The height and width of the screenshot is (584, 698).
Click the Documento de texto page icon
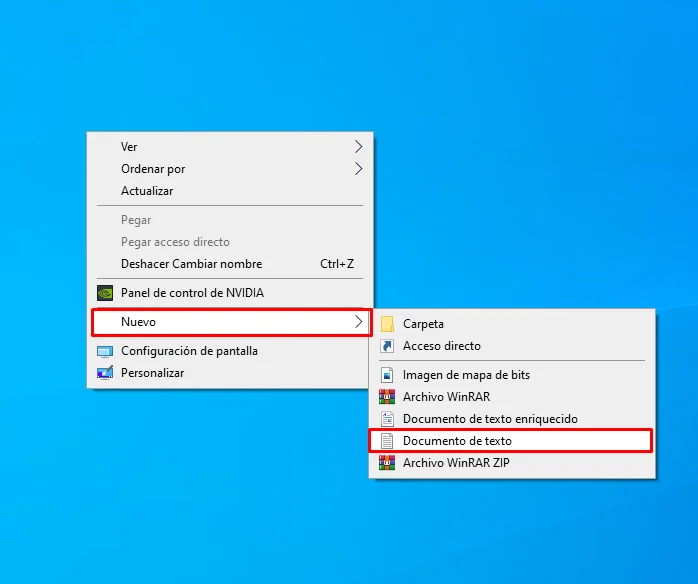coord(387,441)
